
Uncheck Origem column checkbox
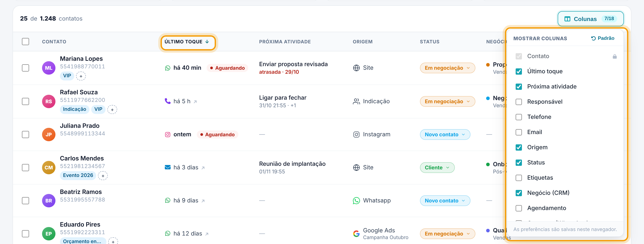[519, 147]
